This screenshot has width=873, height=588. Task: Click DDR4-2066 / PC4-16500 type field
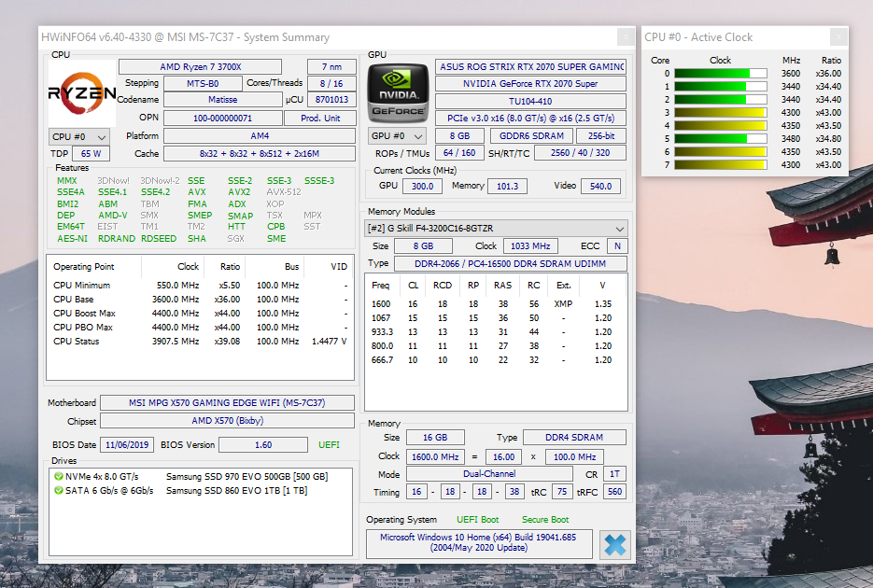click(x=511, y=264)
